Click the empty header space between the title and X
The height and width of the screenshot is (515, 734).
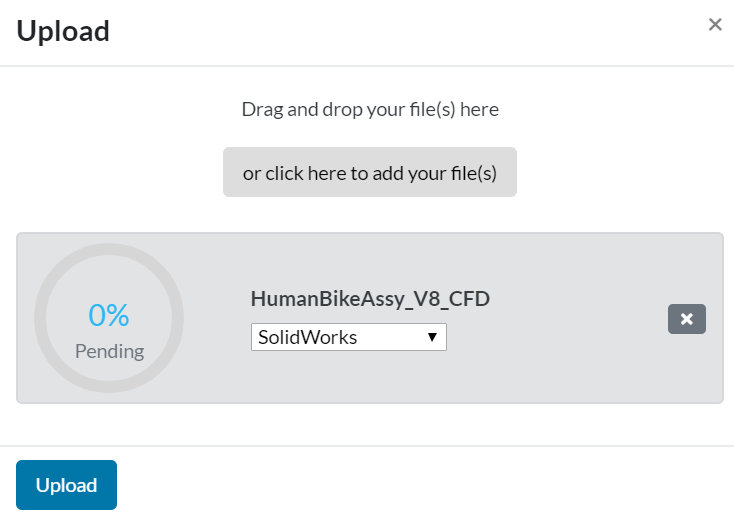[x=400, y=31]
